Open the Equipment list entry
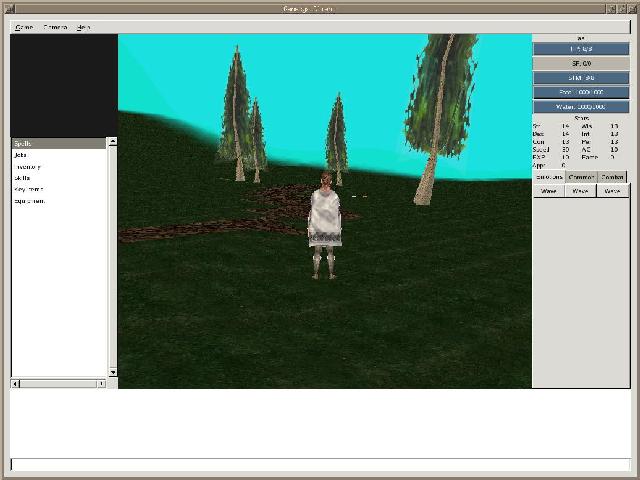The image size is (640, 480). (x=29, y=201)
